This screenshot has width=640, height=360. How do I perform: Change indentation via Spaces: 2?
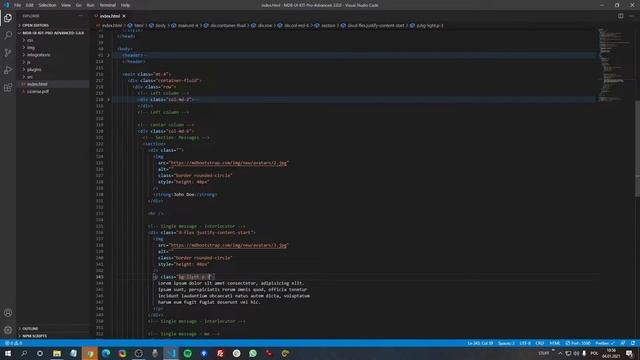(x=506, y=343)
